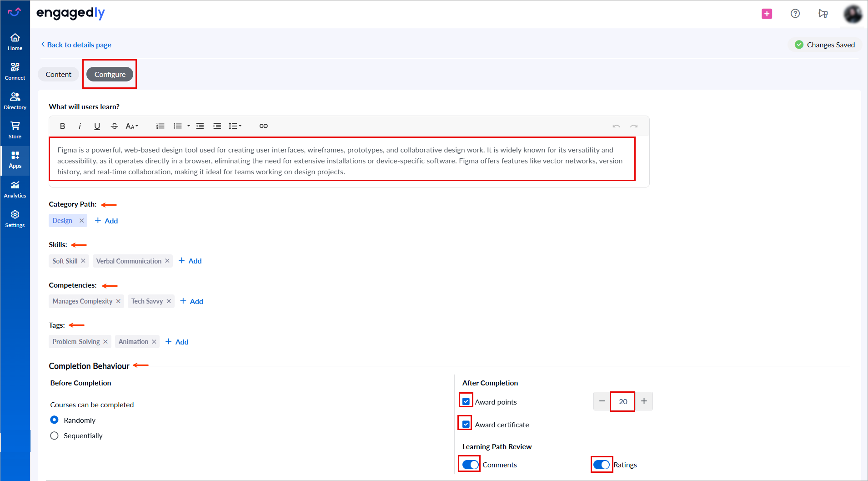Open Store in sidebar
Screen dimensions: 868x481
(x=15, y=130)
